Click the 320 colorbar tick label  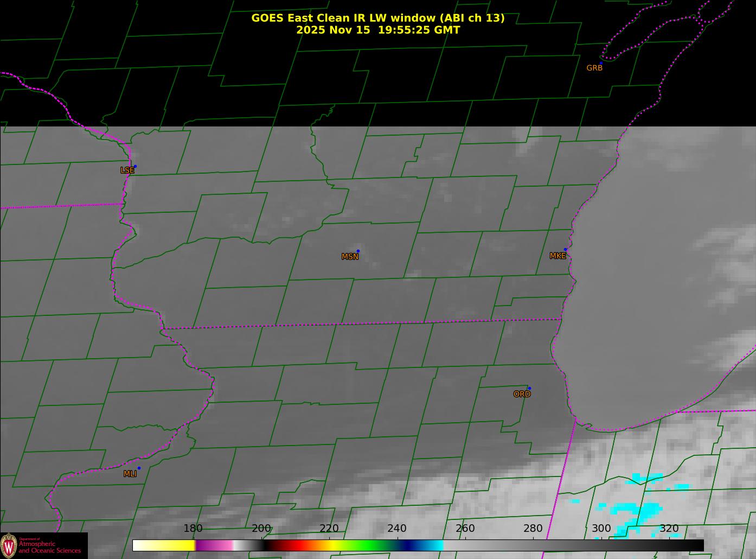(669, 529)
